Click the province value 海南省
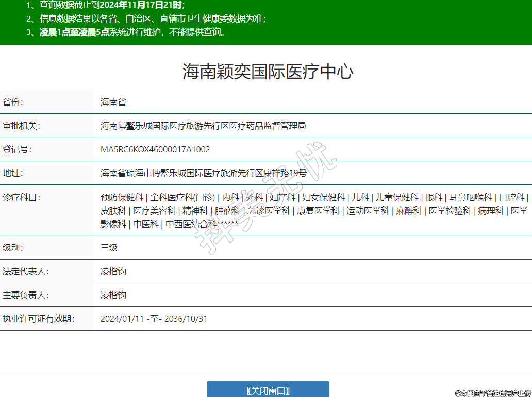 tap(113, 102)
